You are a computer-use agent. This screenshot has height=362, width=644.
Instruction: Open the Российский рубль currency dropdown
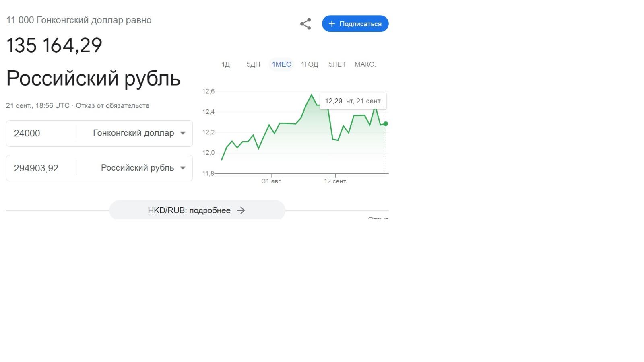click(x=137, y=168)
